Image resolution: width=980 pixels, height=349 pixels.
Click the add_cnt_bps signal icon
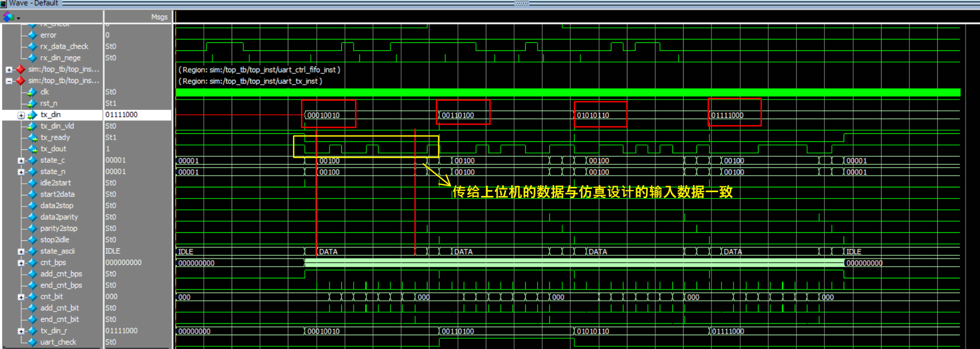coord(32,274)
